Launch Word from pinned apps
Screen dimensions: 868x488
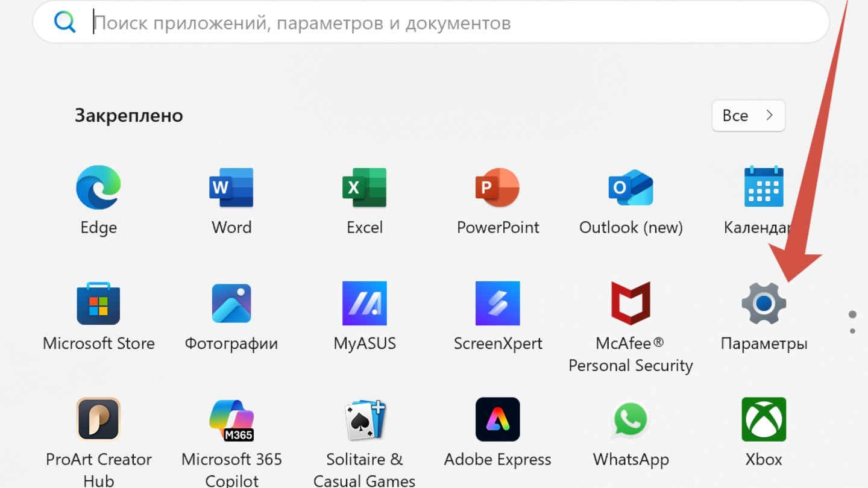pyautogui.click(x=231, y=187)
